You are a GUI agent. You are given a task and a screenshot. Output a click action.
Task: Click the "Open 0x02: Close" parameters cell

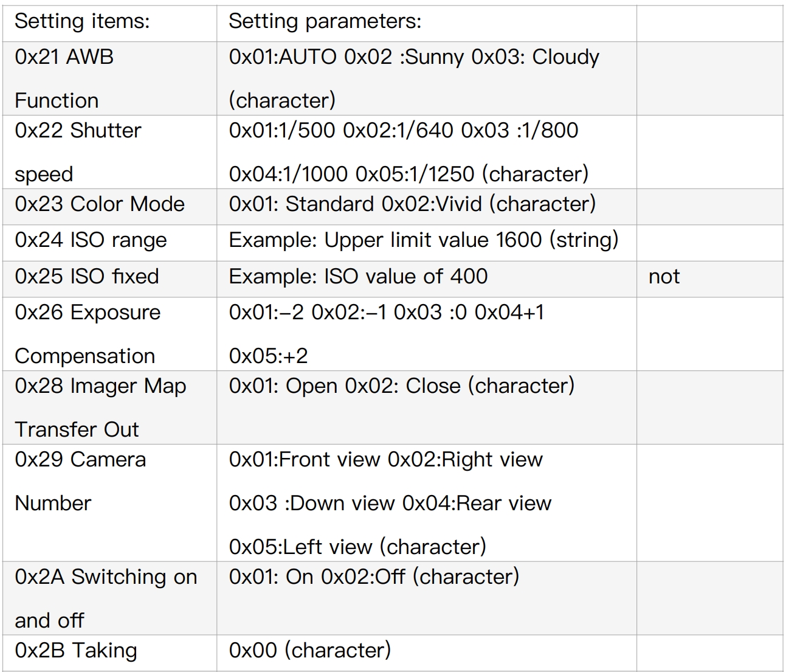(x=401, y=386)
